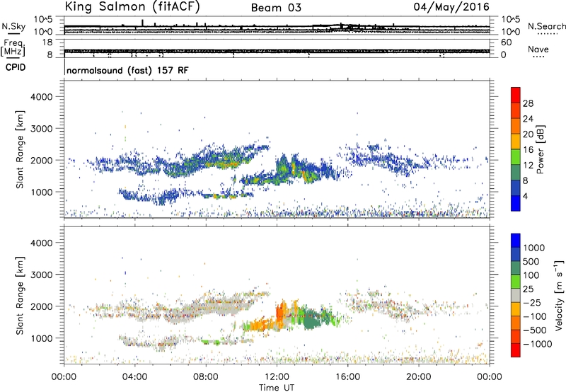Click the power panel Slant Range [km] label

coord(20,149)
